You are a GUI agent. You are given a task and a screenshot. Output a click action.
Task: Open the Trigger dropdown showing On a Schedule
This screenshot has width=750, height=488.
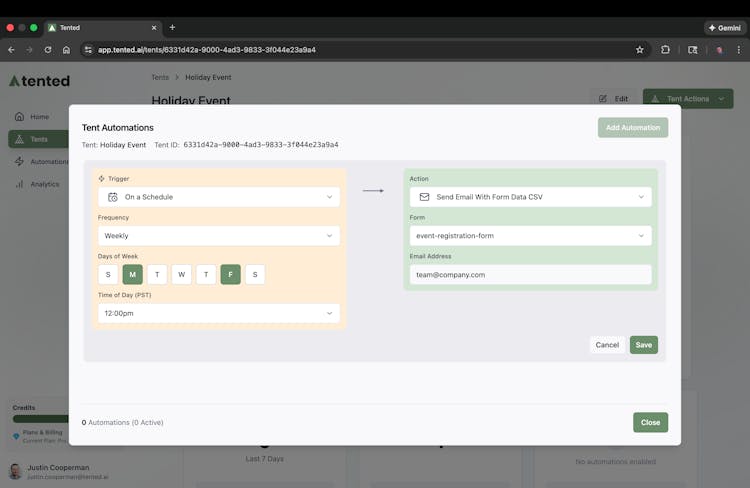click(x=219, y=197)
